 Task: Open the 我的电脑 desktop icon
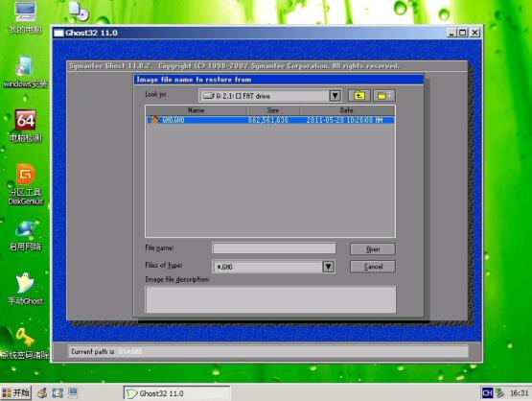(25, 17)
